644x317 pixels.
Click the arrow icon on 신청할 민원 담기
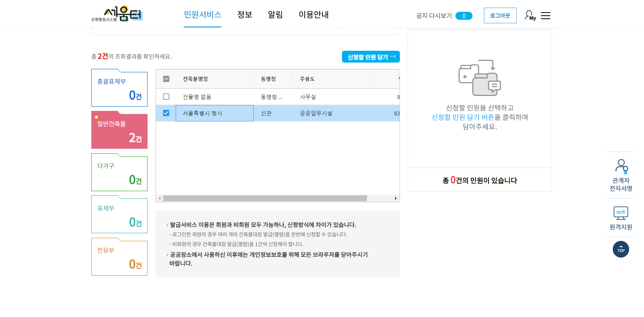[x=393, y=56]
